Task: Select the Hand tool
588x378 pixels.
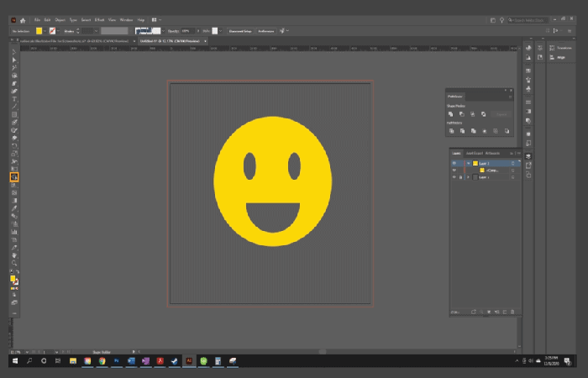Action: coord(14,255)
